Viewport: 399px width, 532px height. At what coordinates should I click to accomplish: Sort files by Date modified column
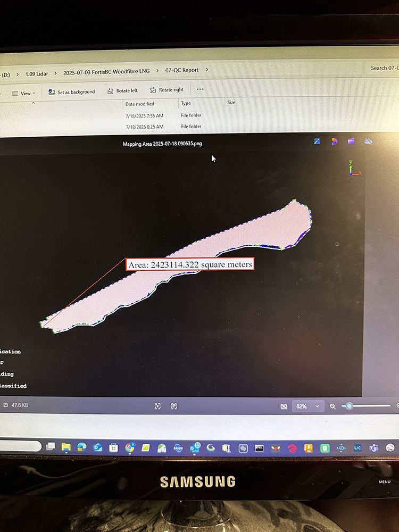point(140,104)
